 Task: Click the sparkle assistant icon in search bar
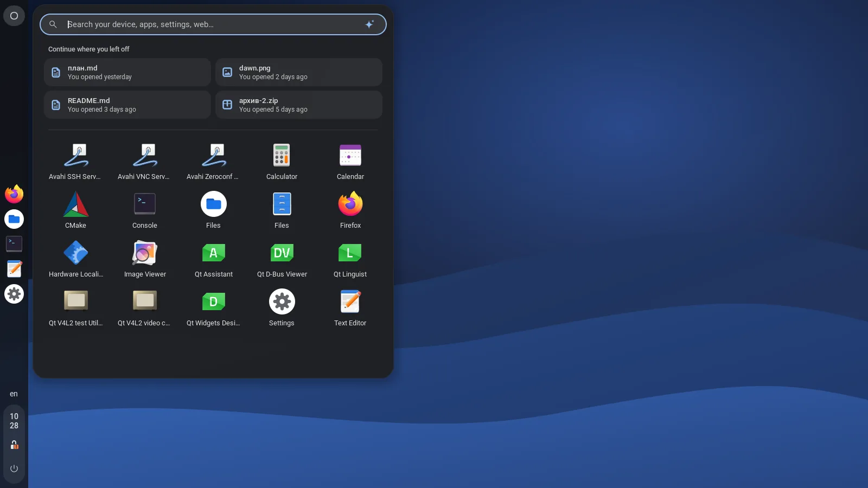click(369, 24)
